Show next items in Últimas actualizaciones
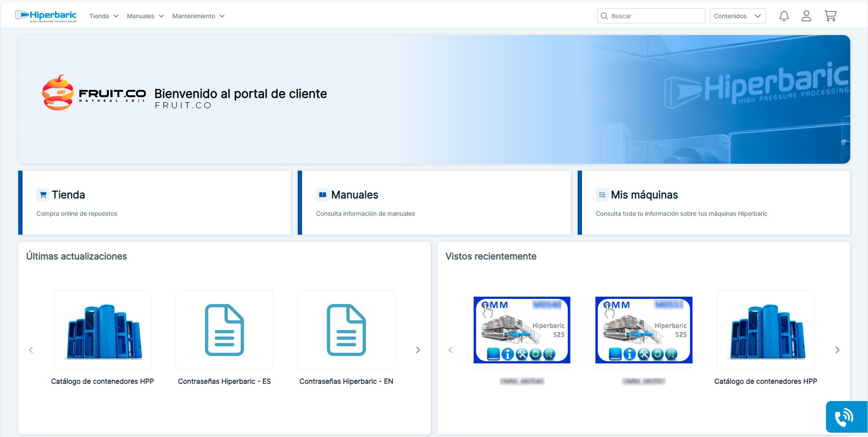The height and width of the screenshot is (437, 868). coord(418,350)
